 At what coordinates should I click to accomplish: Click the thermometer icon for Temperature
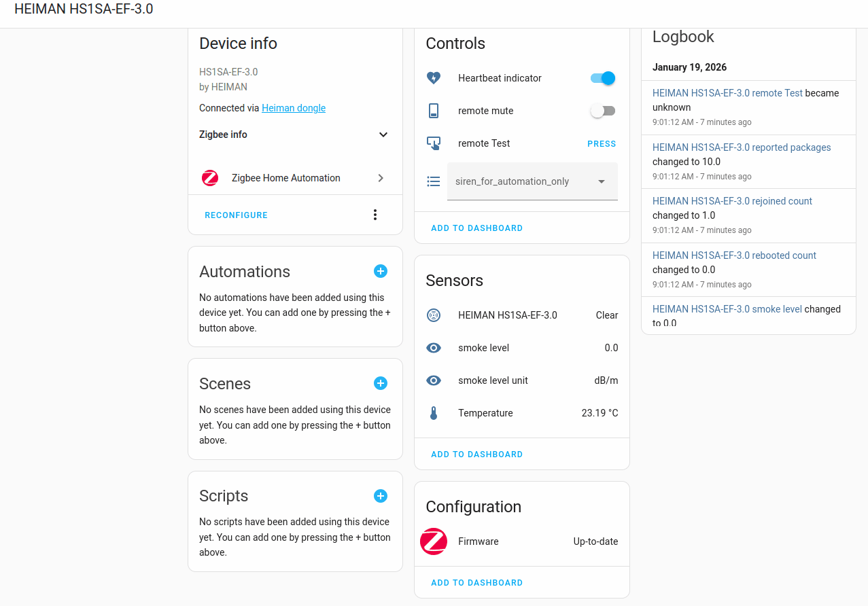click(x=434, y=413)
